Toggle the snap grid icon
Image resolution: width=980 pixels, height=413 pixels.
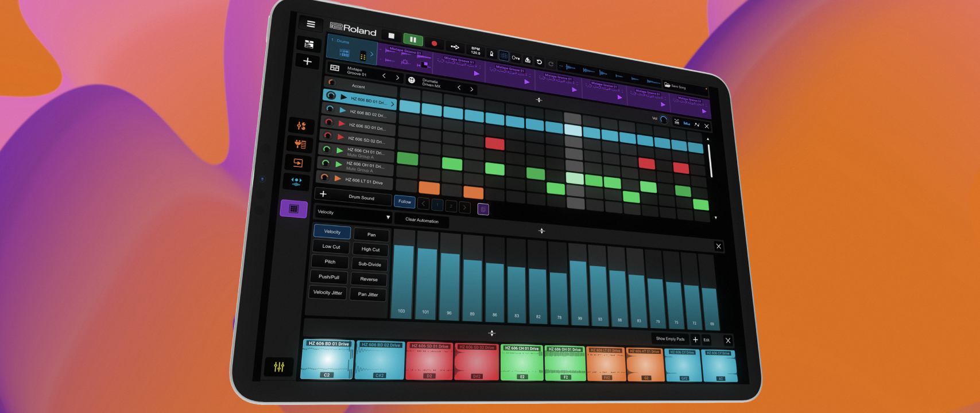point(503,56)
